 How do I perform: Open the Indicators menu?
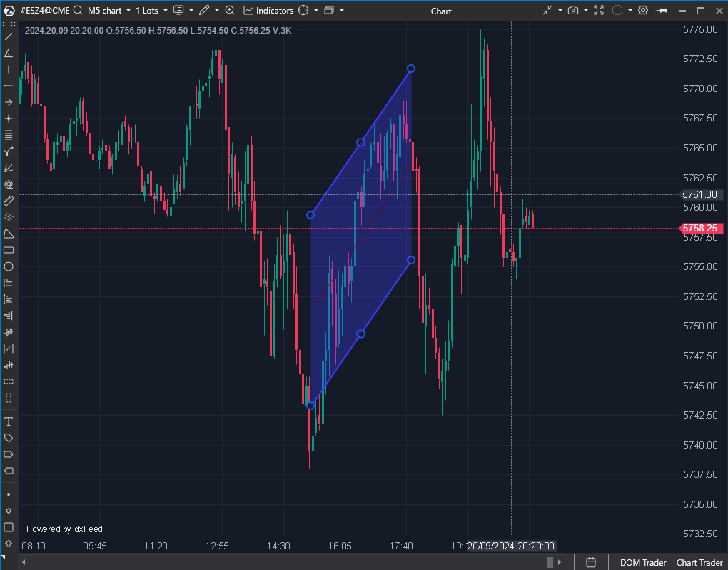(268, 10)
